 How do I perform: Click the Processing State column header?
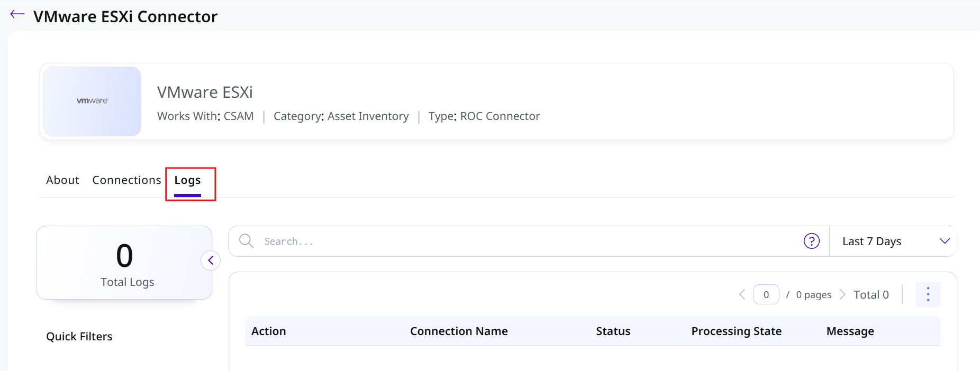[x=736, y=331]
